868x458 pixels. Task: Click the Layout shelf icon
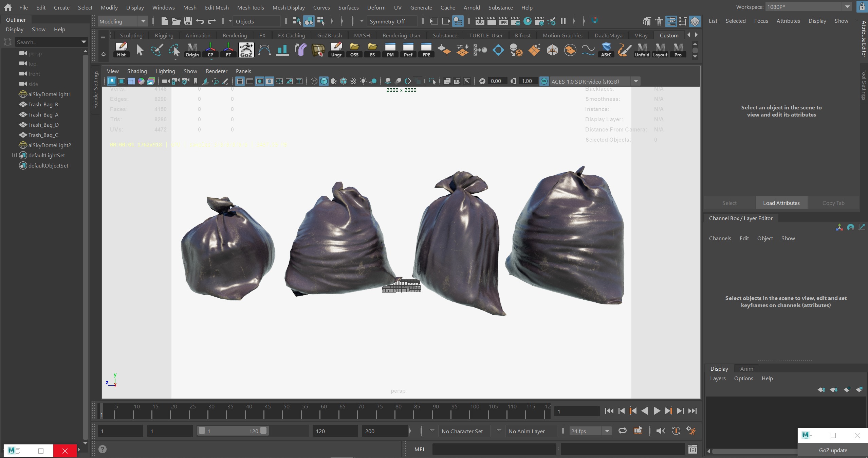pos(660,50)
